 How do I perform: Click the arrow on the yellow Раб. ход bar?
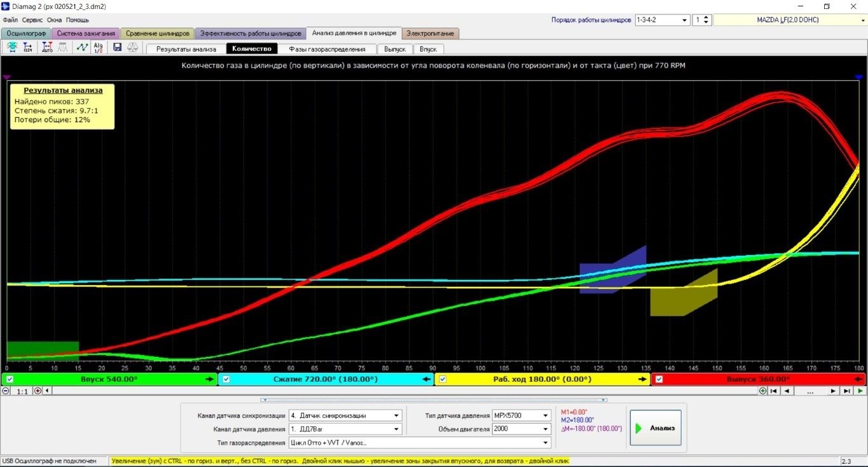click(644, 379)
